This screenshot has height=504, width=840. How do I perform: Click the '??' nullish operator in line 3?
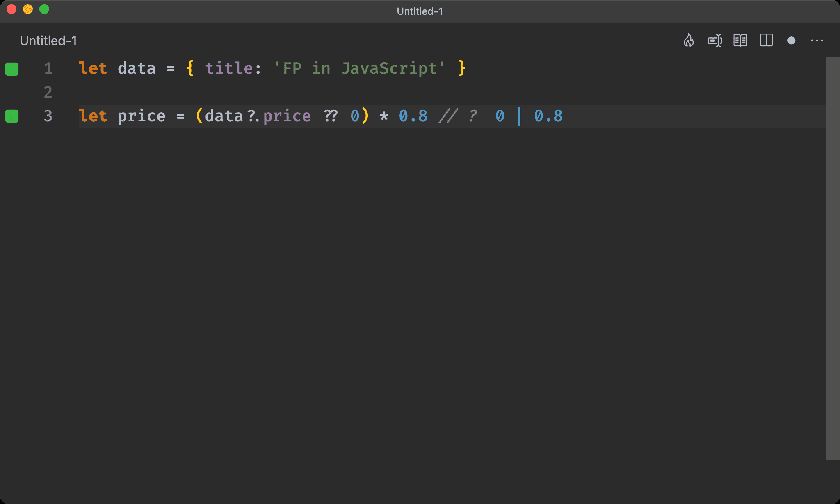coord(331,116)
